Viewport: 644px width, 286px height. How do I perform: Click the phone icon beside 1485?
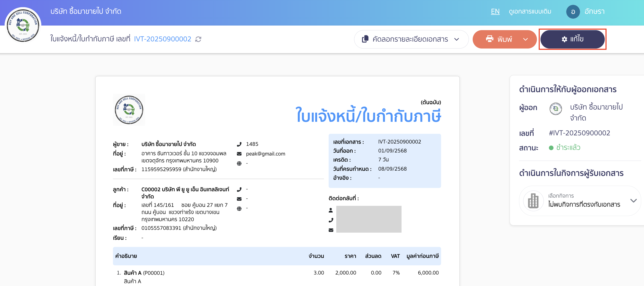tap(239, 144)
